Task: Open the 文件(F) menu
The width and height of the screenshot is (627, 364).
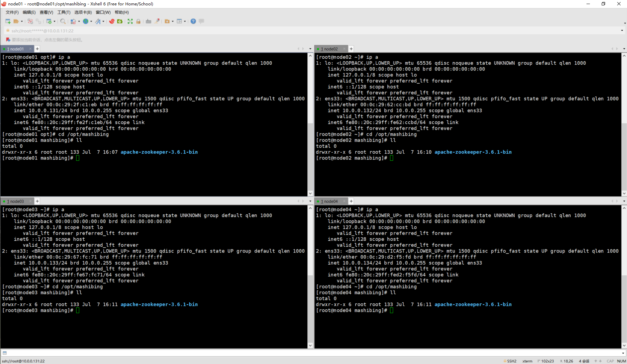Action: point(12,12)
